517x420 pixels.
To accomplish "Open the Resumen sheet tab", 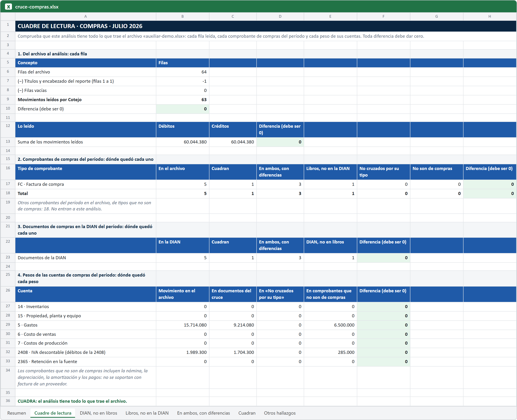I will tap(17, 413).
